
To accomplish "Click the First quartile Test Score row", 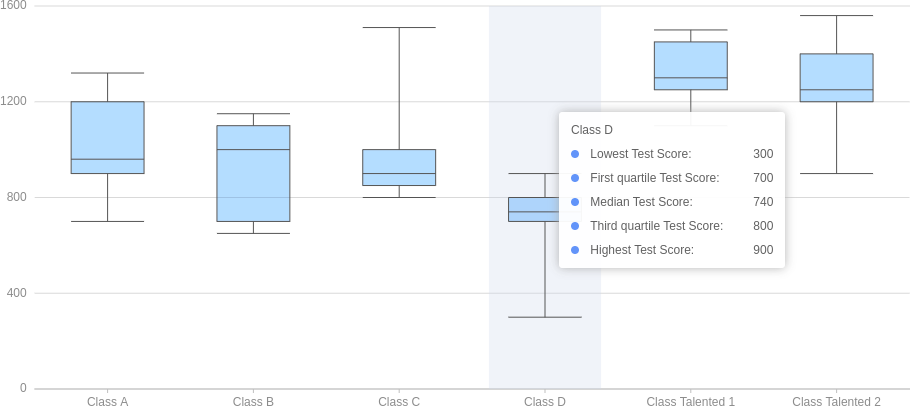I will pyautogui.click(x=670, y=178).
